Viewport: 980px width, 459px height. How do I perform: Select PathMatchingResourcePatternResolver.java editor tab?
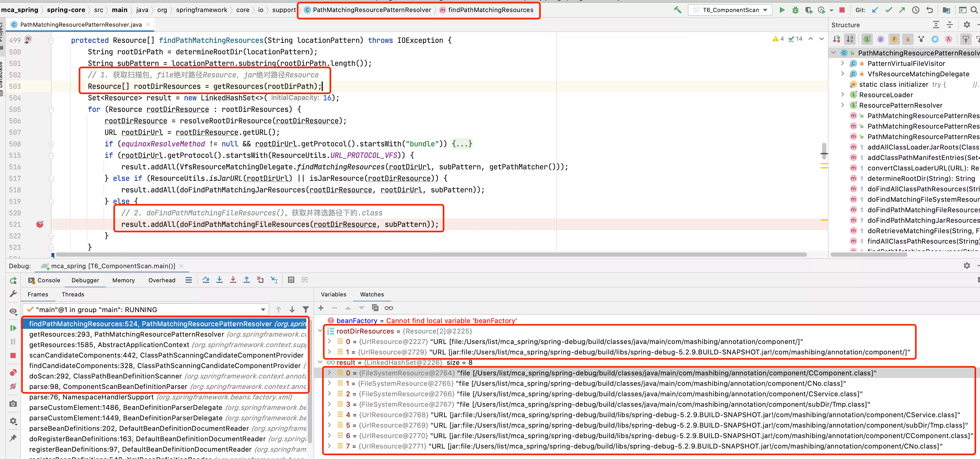(x=81, y=24)
